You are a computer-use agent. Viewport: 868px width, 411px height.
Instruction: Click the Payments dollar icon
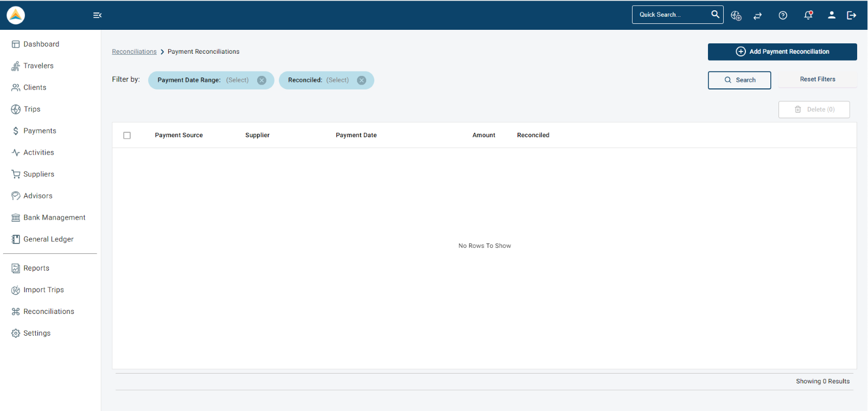(16, 131)
